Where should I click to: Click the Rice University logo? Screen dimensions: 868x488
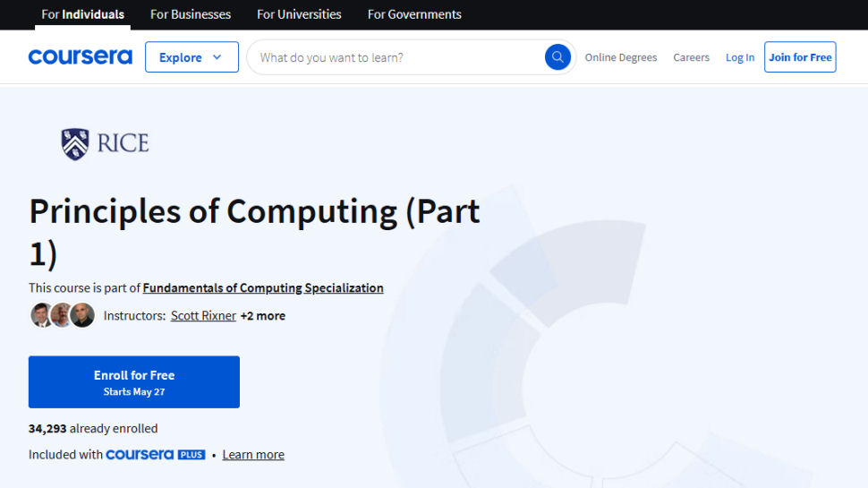[x=106, y=143]
